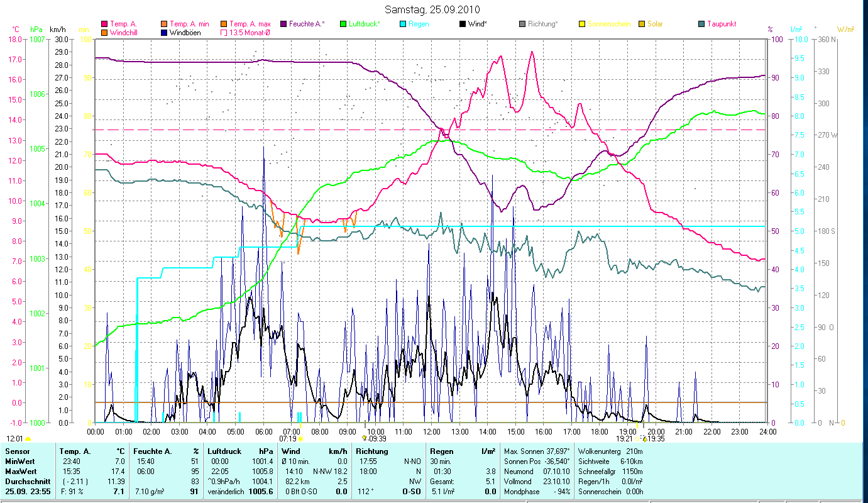Viewport: 868px width, 503px height.
Task: Click the 'Durchschnitt' row label
Action: click(x=28, y=482)
